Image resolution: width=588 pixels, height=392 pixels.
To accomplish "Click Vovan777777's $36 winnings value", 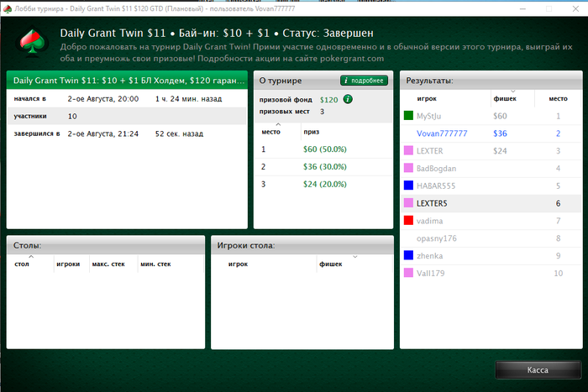I will click(x=500, y=133).
